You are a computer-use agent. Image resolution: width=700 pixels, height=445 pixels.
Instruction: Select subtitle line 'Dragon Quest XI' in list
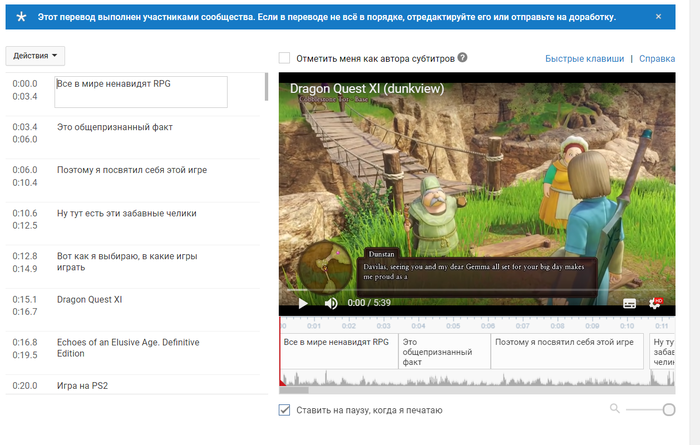coord(90,299)
